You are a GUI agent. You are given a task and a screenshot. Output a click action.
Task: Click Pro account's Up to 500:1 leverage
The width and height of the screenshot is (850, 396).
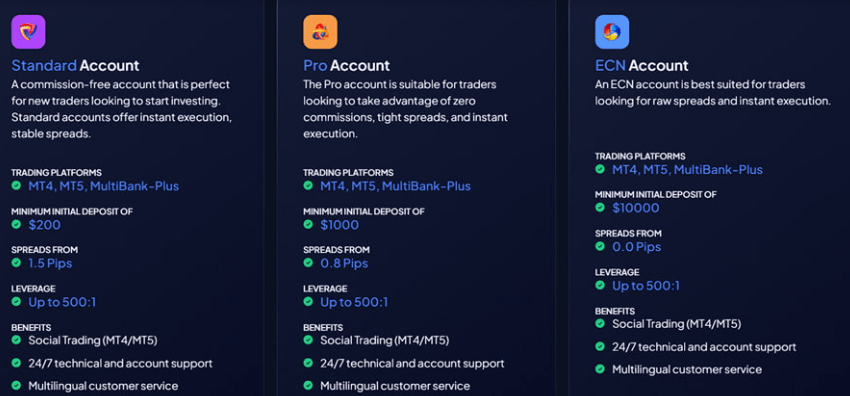[354, 302]
